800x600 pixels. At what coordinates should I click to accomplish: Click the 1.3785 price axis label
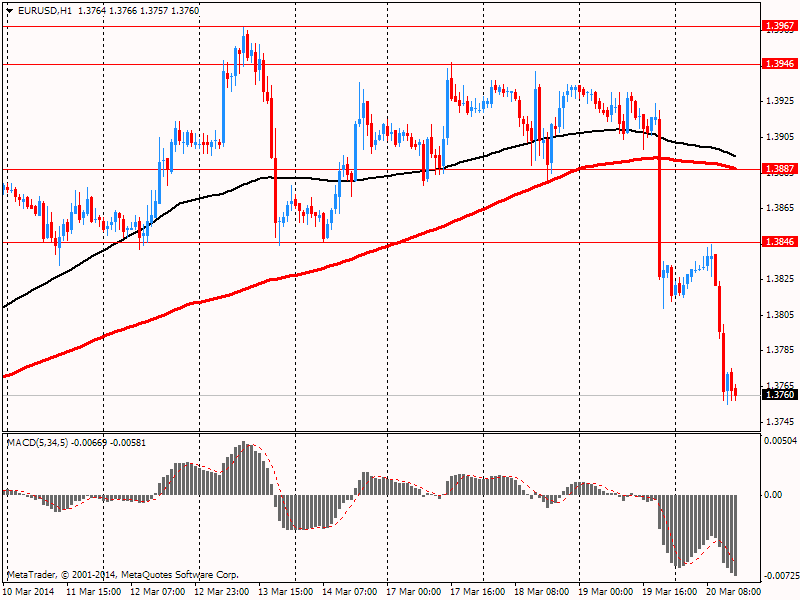click(780, 350)
